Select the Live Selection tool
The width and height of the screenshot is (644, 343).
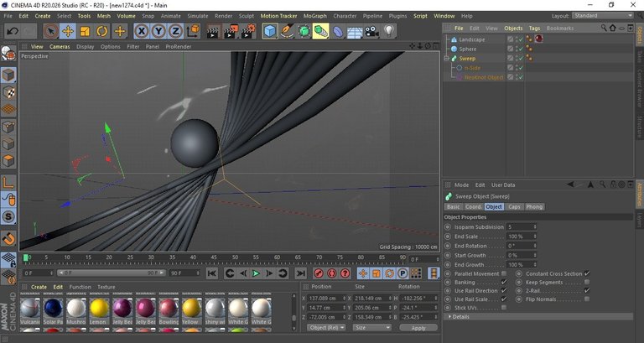[51, 31]
